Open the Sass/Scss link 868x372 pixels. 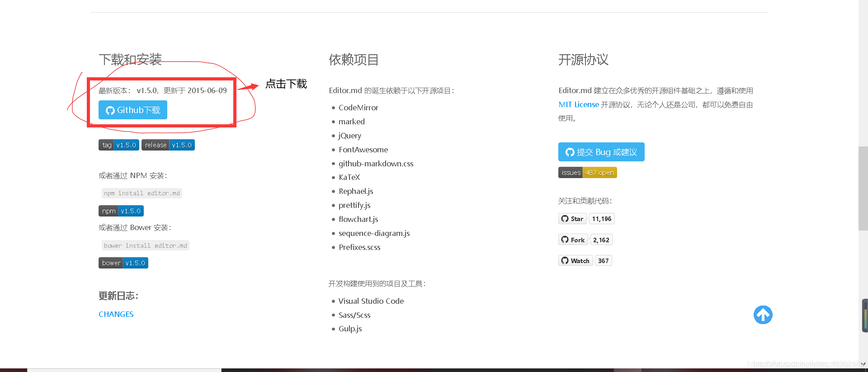click(x=354, y=315)
